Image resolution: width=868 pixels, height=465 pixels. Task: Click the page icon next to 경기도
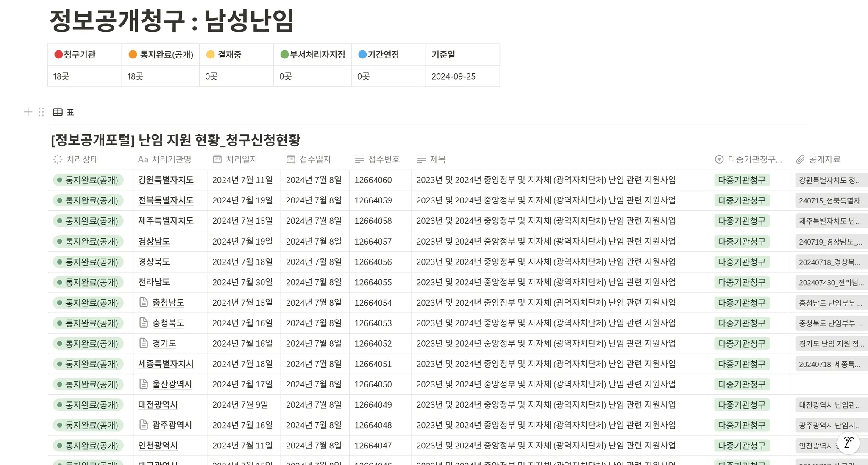pos(144,343)
